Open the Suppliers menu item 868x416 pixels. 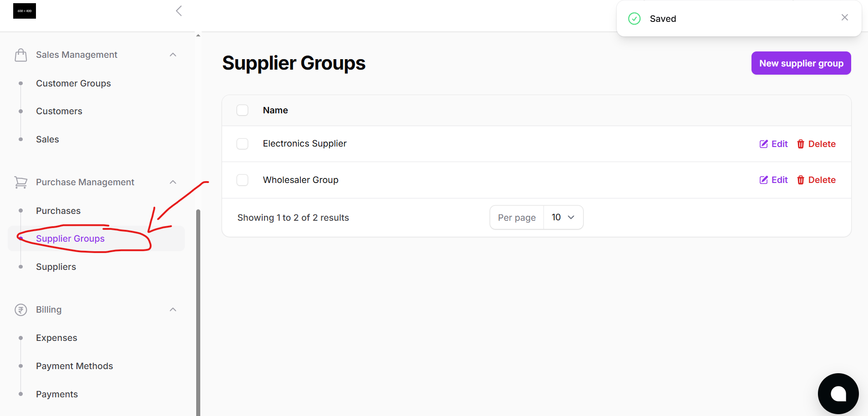click(56, 267)
